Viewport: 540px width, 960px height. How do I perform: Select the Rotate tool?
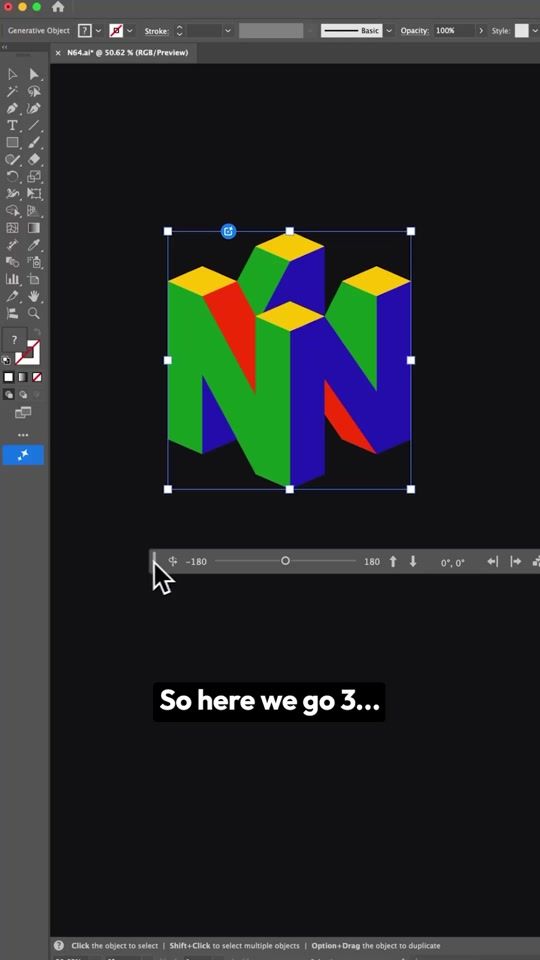coord(12,177)
